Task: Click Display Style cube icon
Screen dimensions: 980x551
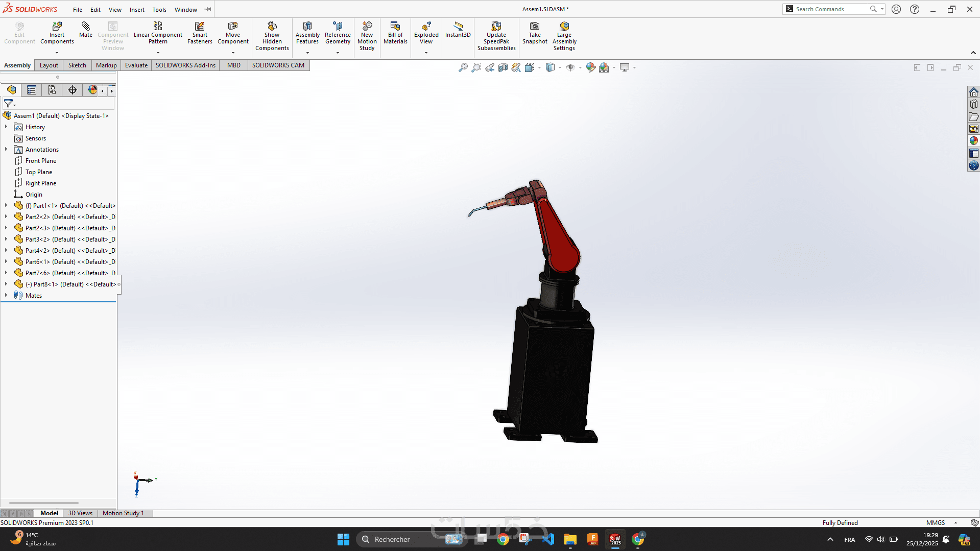Action: coord(550,67)
